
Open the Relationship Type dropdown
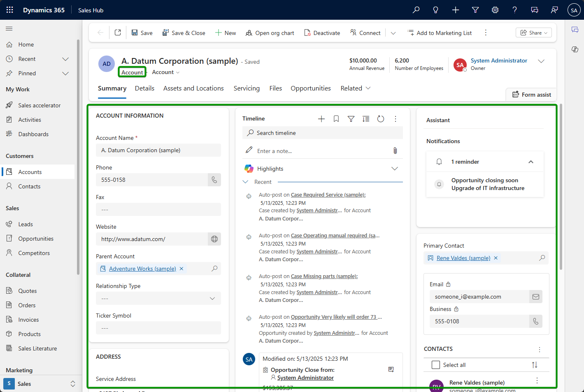(212, 298)
